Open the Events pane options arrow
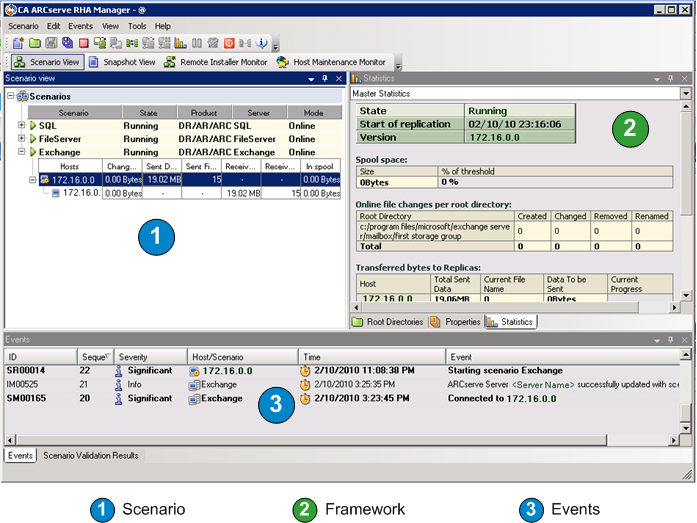Viewport: 697px width, 523px height. click(x=657, y=340)
